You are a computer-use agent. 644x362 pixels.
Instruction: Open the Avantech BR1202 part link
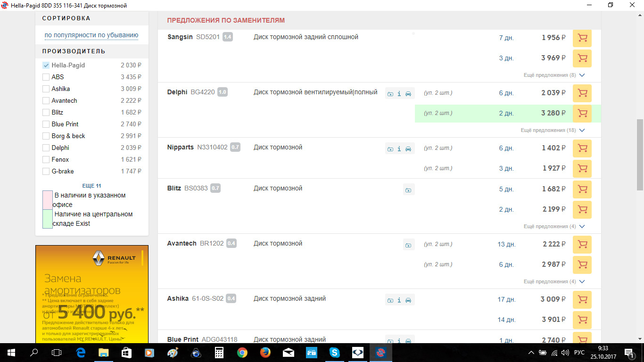[196, 244]
